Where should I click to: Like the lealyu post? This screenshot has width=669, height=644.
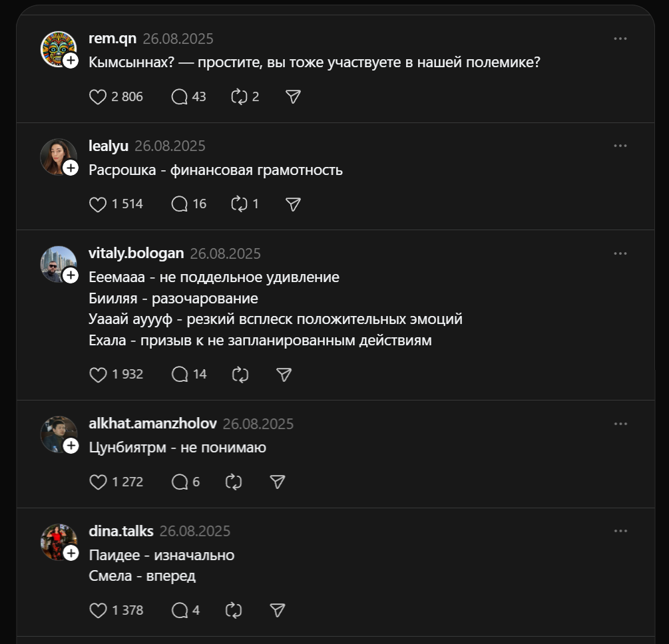(98, 204)
